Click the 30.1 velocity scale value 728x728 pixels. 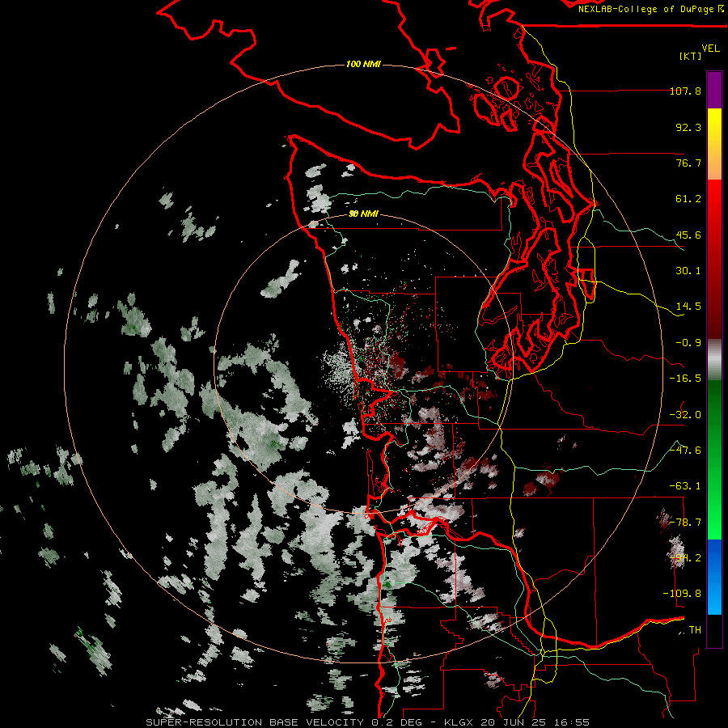[688, 271]
